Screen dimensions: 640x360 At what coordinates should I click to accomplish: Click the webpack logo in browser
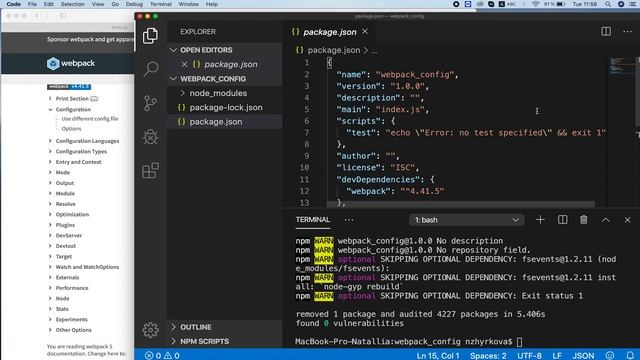pos(71,63)
